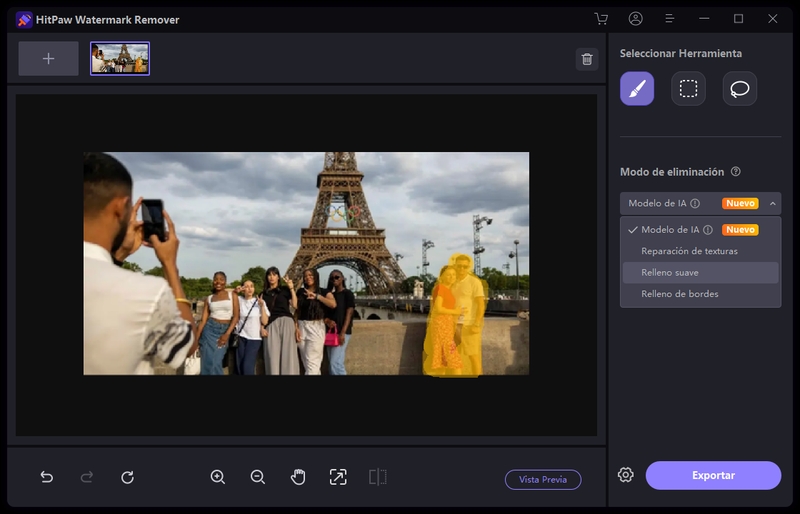The height and width of the screenshot is (514, 800).
Task: Click the Exportar button
Action: (713, 475)
